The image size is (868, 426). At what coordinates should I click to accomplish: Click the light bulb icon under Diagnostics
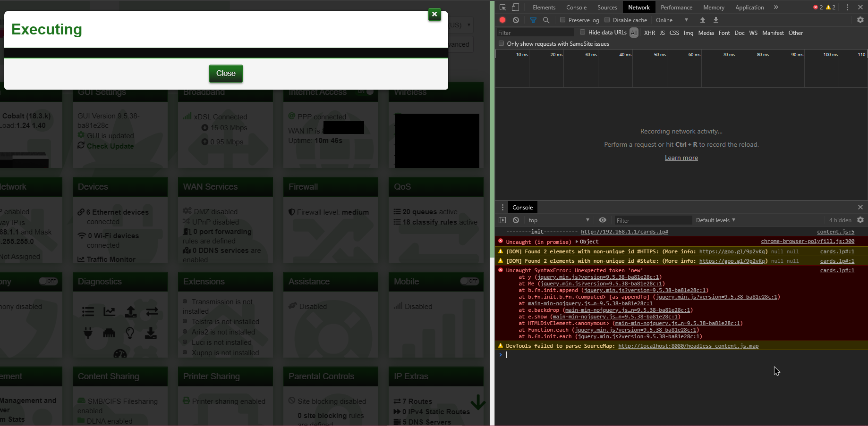coord(130,333)
